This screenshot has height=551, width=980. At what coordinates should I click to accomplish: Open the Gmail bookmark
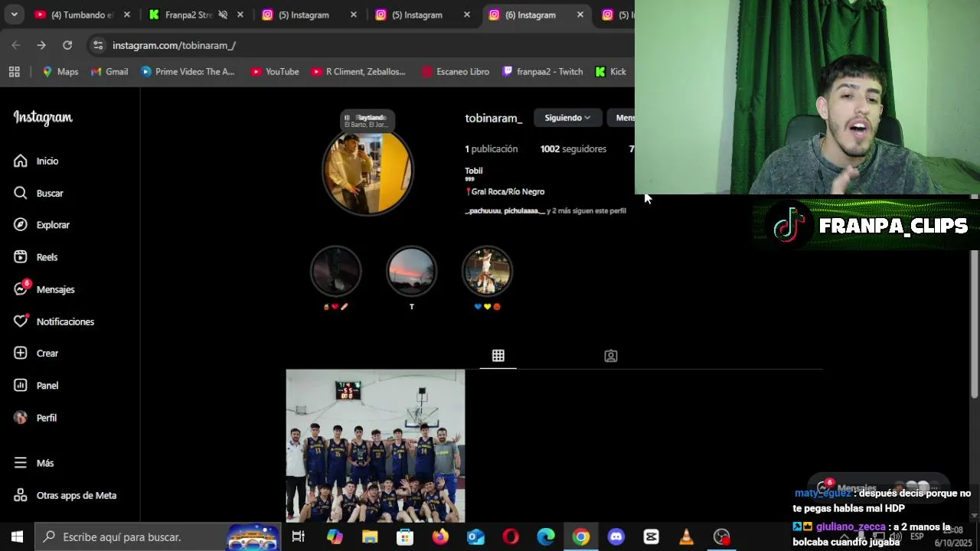click(109, 72)
